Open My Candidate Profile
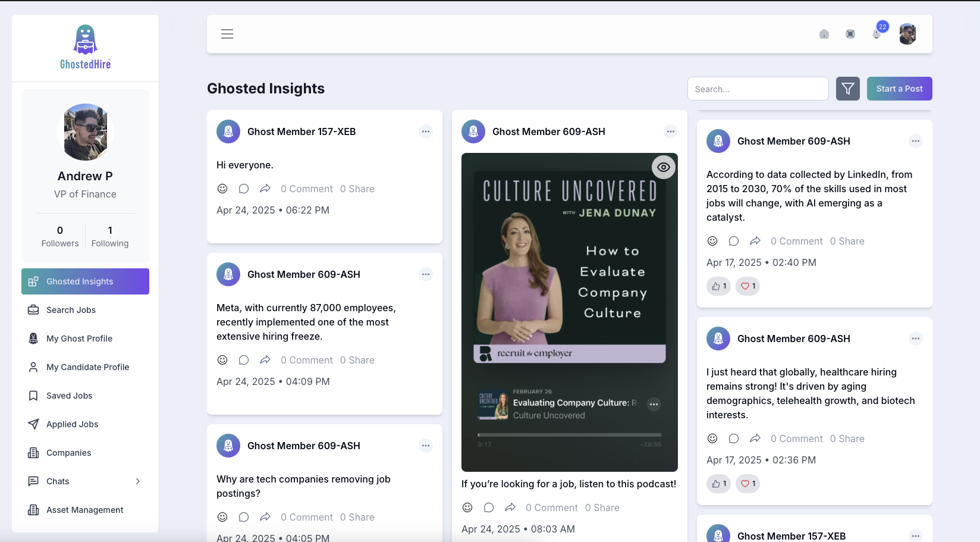980x542 pixels. tap(85, 367)
